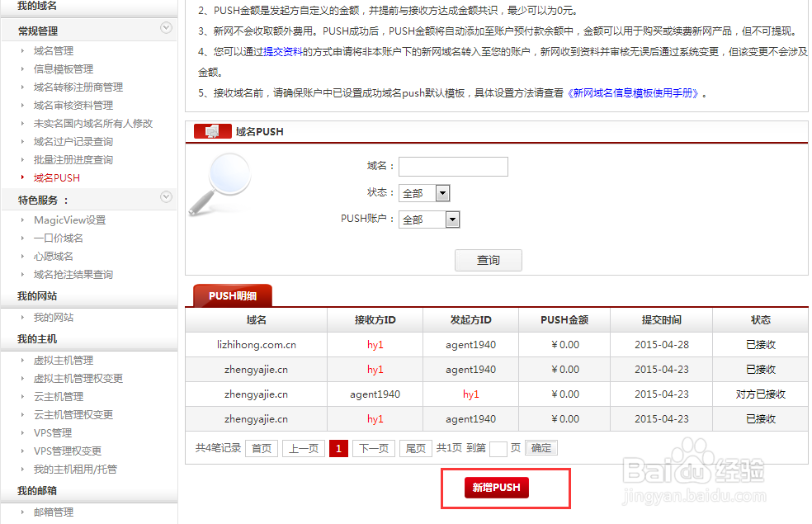Open 云主机管理权变更
Image resolution: width=812 pixels, height=524 pixels.
pos(73,415)
